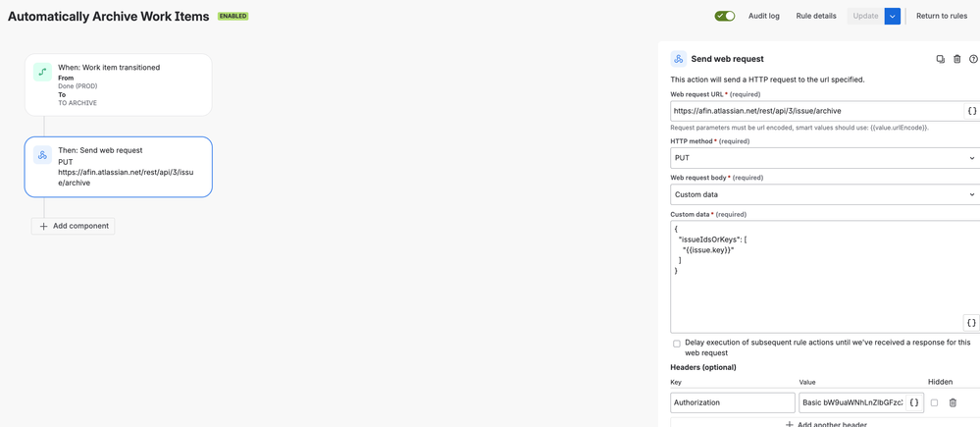Select the Then: Send web request card
The height and width of the screenshot is (427, 980).
[118, 167]
